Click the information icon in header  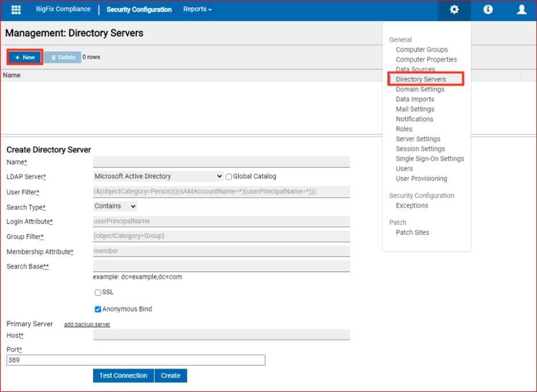tap(488, 10)
